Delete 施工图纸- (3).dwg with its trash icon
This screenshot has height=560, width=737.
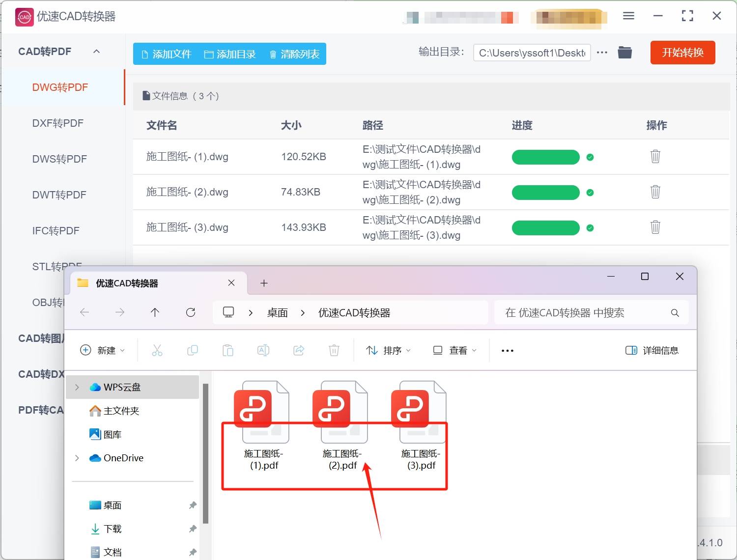[655, 227]
